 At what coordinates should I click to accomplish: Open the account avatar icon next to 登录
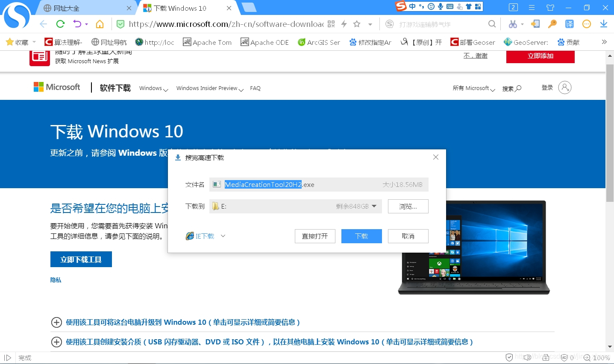click(565, 87)
